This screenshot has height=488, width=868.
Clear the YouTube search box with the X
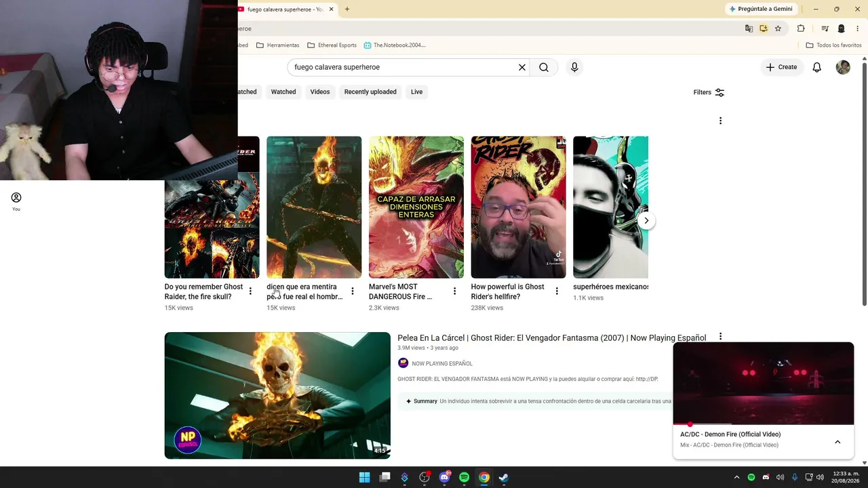coord(522,67)
